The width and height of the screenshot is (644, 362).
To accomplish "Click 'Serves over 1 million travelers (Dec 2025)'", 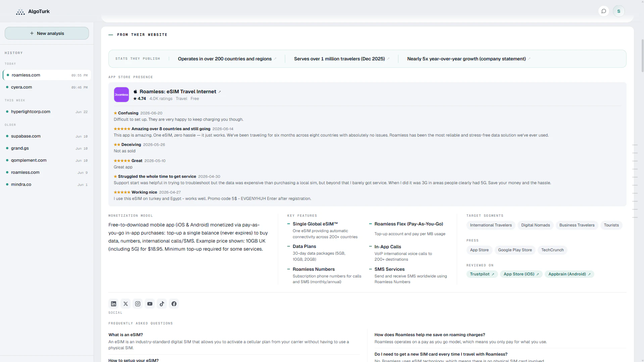I will [339, 59].
